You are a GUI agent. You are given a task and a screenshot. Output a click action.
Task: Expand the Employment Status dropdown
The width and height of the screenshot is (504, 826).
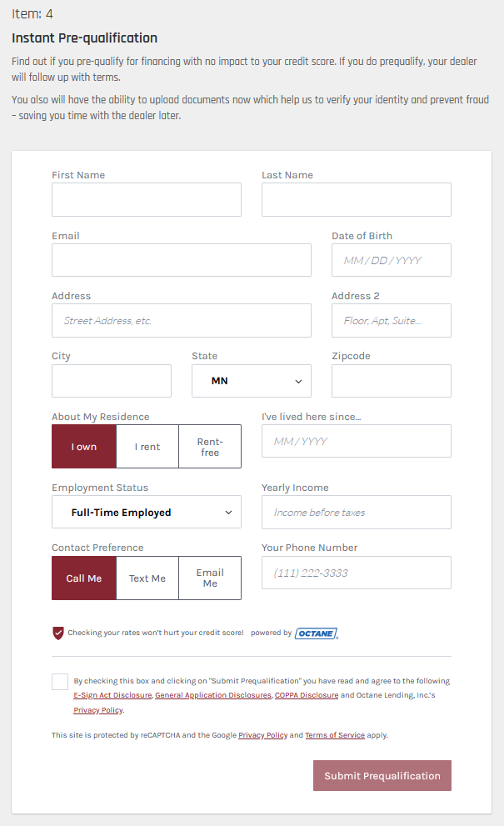pos(147,513)
